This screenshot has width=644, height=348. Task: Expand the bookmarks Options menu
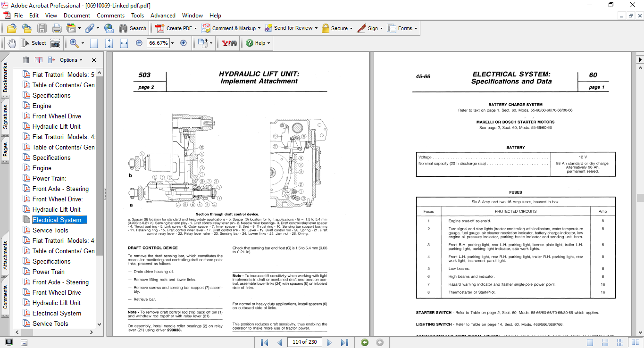(x=71, y=60)
